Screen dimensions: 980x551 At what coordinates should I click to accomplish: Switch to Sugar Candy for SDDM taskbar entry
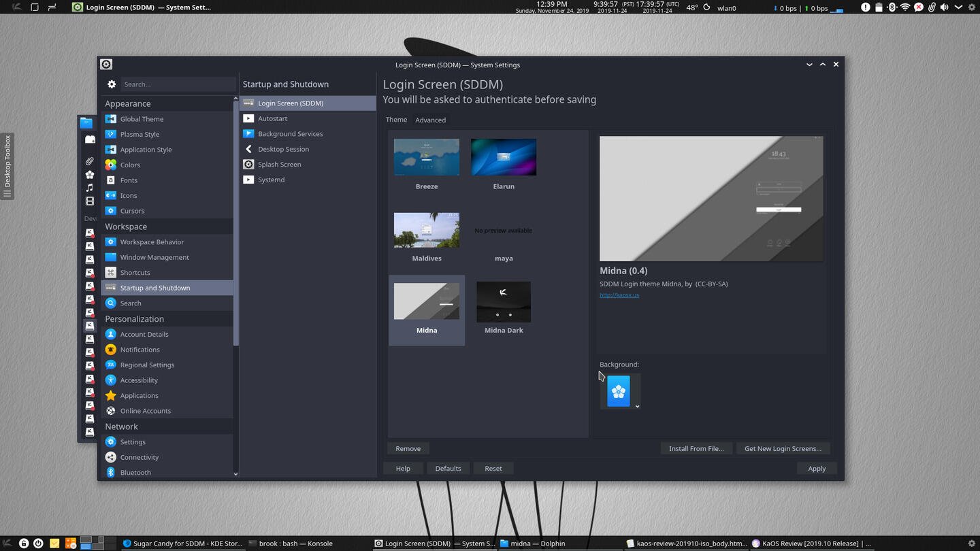coord(182,544)
